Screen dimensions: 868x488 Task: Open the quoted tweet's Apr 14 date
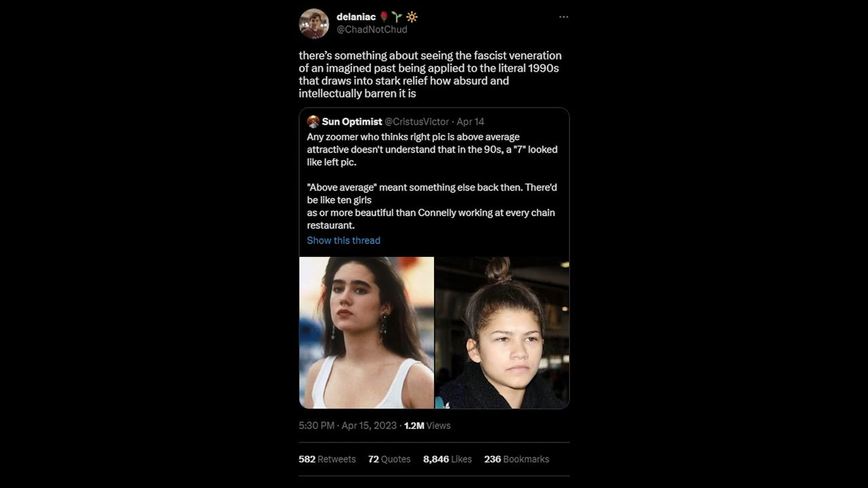[x=471, y=122]
